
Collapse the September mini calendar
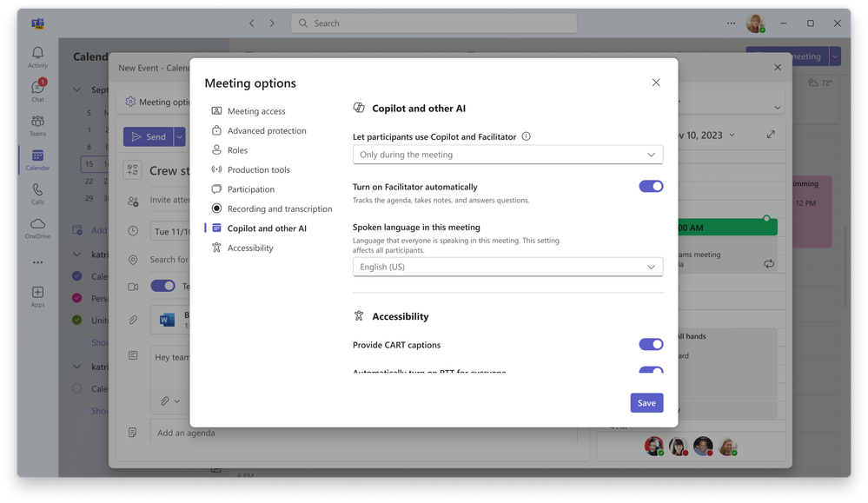click(77, 89)
